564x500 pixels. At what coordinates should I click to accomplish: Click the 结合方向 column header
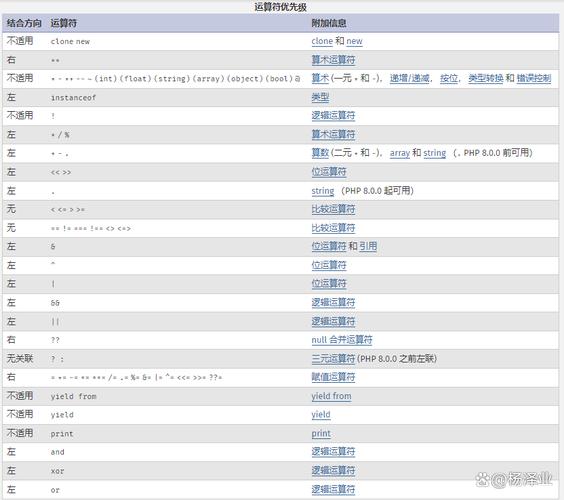coord(24,23)
